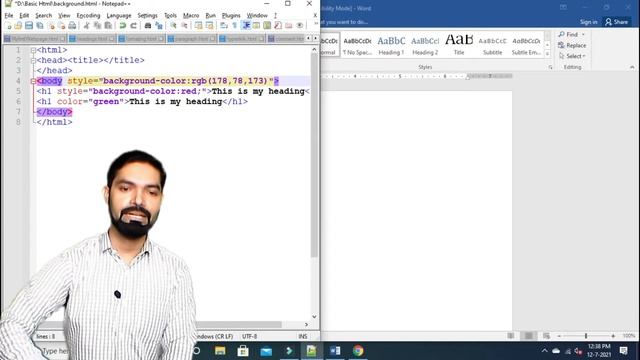
Task: Apply the Subtitle style in Word
Action: click(492, 45)
